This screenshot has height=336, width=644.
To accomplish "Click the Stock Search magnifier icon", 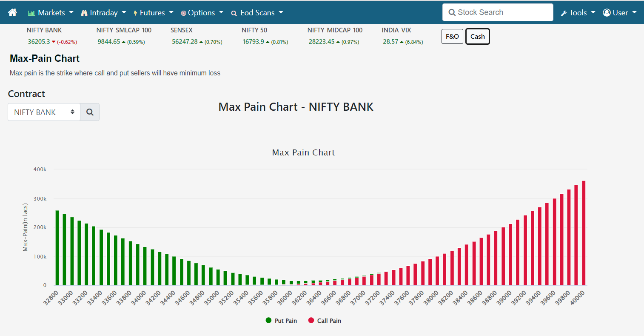I will (x=452, y=12).
